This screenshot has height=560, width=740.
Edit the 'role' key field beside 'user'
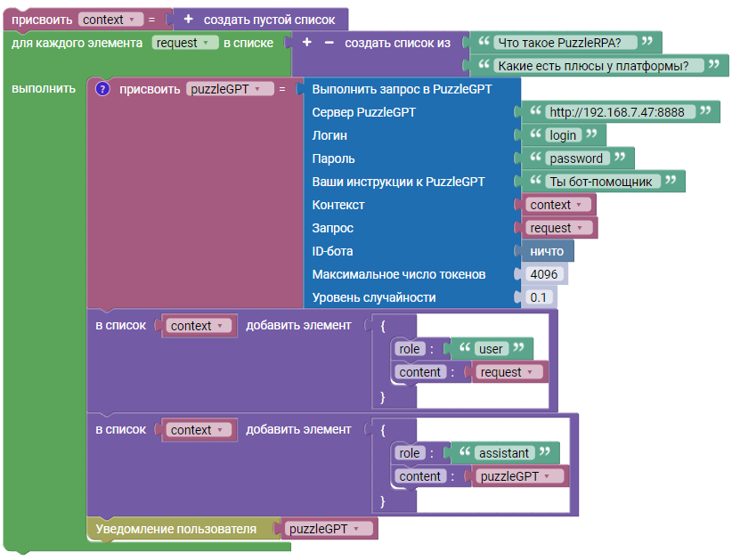coord(410,349)
